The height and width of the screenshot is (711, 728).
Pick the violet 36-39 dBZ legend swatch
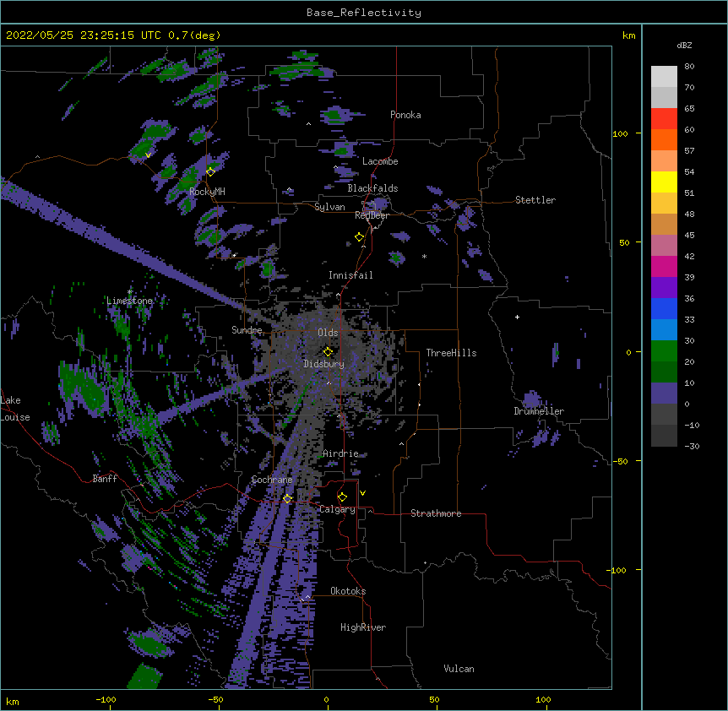664,288
